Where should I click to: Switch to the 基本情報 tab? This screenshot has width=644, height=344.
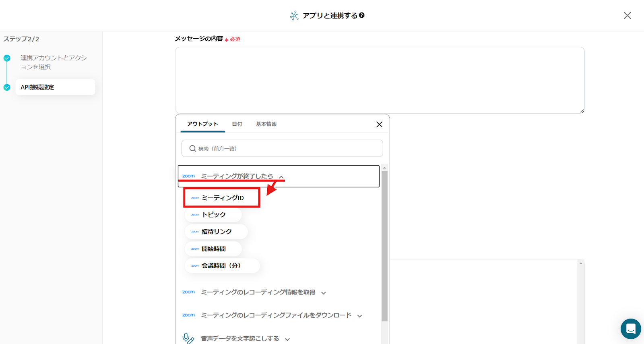point(266,124)
